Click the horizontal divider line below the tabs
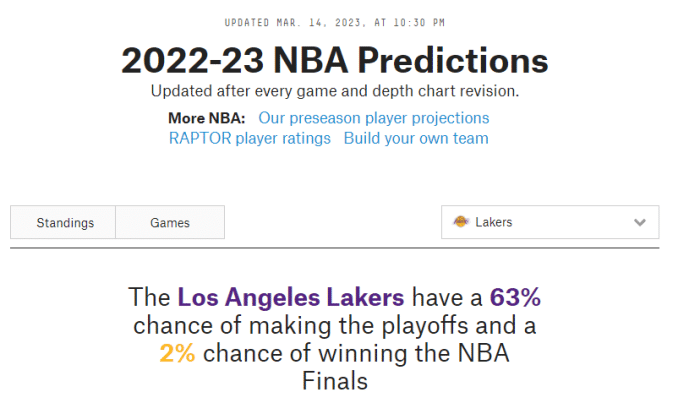The width and height of the screenshot is (700, 414). (x=335, y=248)
